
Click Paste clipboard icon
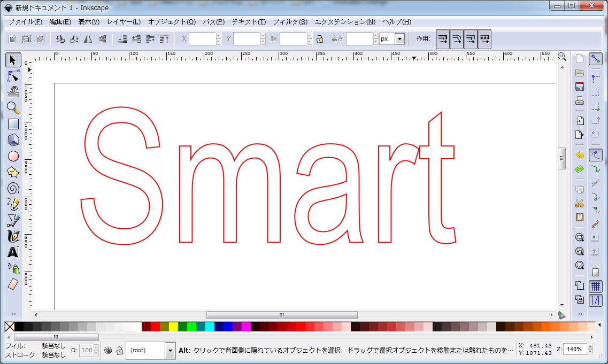click(580, 217)
